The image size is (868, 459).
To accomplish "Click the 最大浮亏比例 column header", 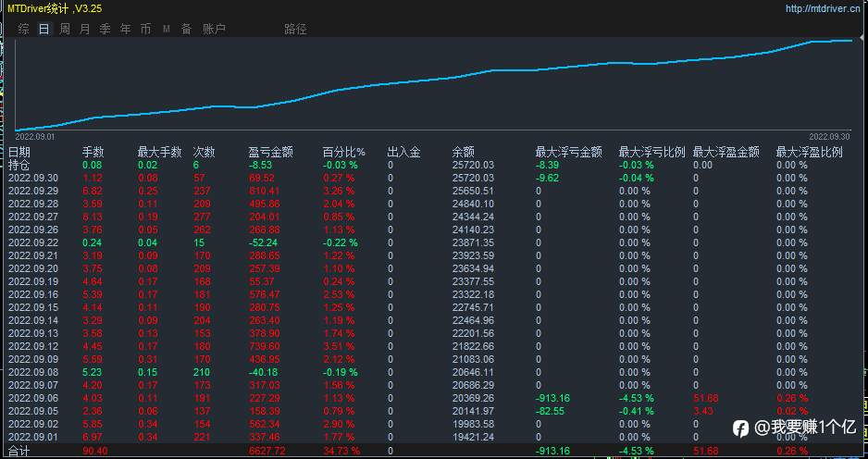I will 652,152.
